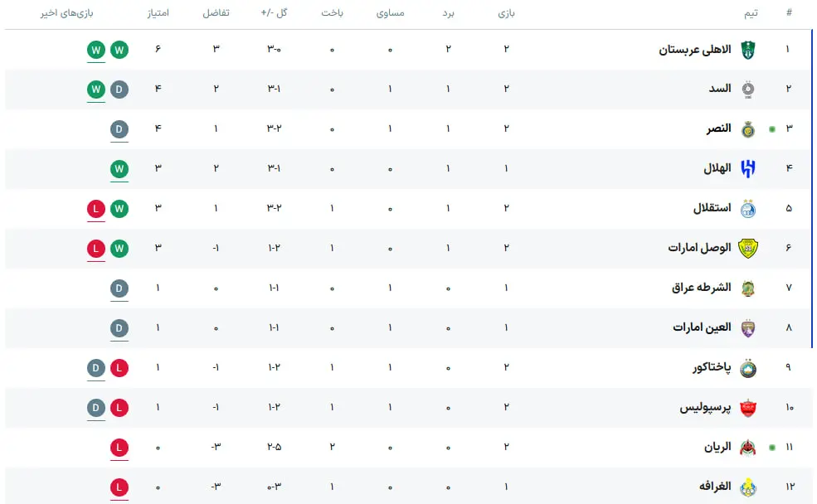This screenshot has width=817, height=504.
Task: Open the استقلال team name link
Action: coord(712,208)
